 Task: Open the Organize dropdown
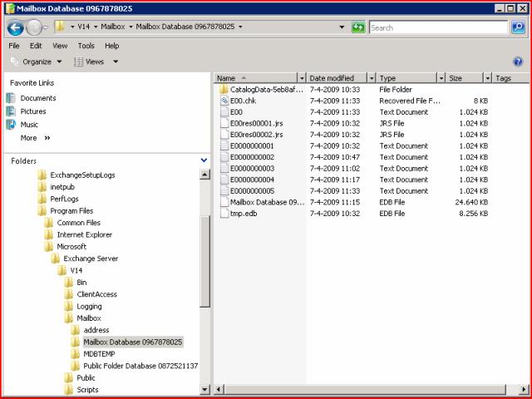(x=59, y=62)
